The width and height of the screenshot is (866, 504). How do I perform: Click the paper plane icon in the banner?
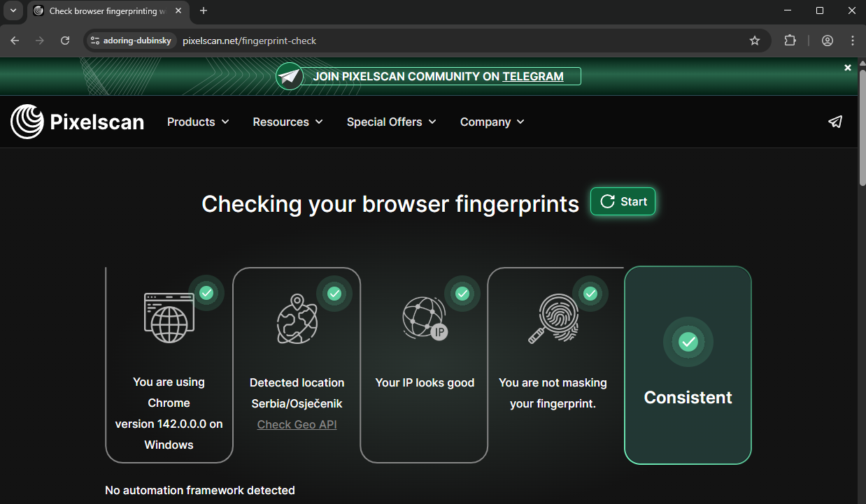tap(289, 76)
